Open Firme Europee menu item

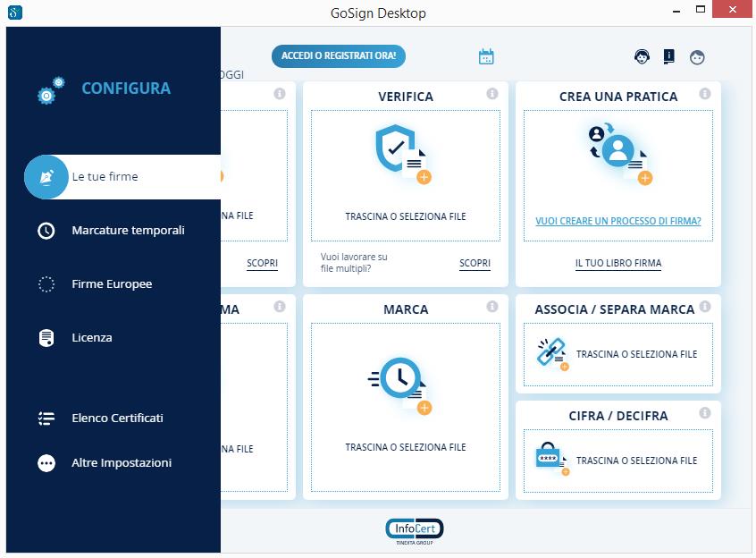[112, 284]
